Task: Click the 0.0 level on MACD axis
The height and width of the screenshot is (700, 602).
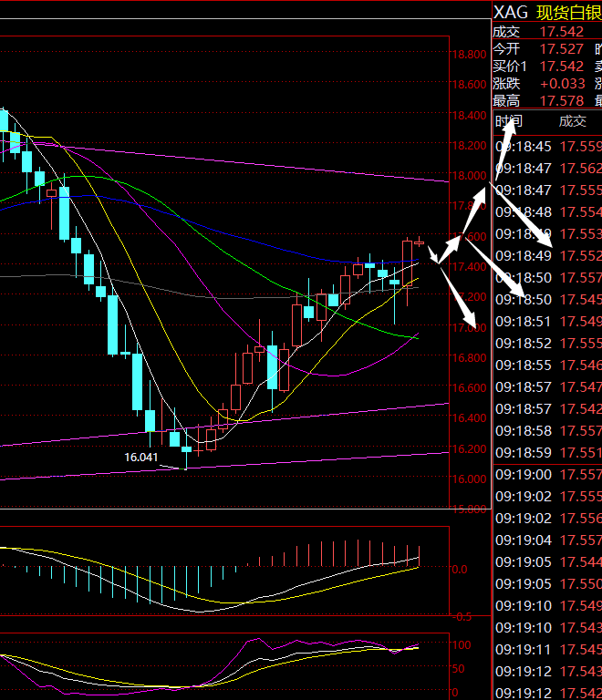Action: [x=459, y=569]
